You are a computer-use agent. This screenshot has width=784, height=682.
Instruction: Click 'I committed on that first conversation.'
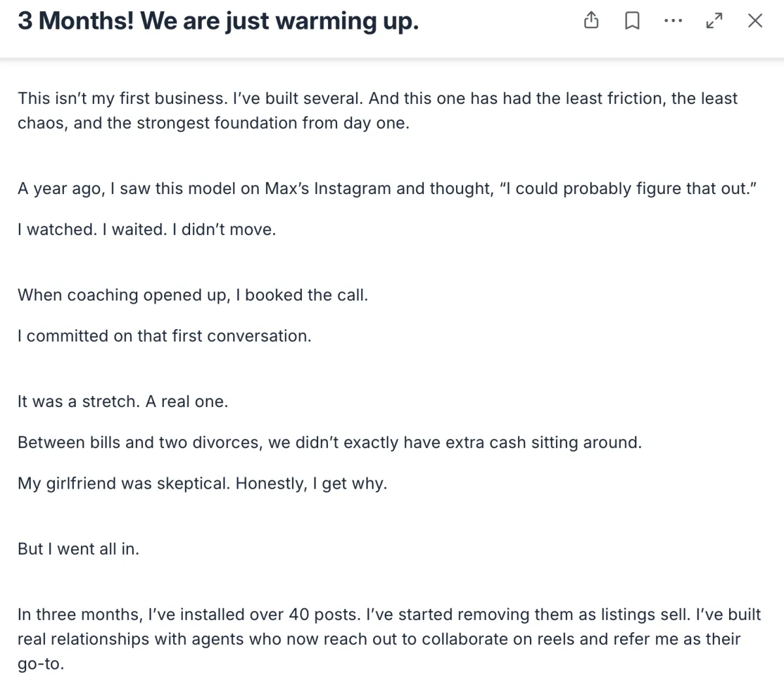[x=165, y=336]
